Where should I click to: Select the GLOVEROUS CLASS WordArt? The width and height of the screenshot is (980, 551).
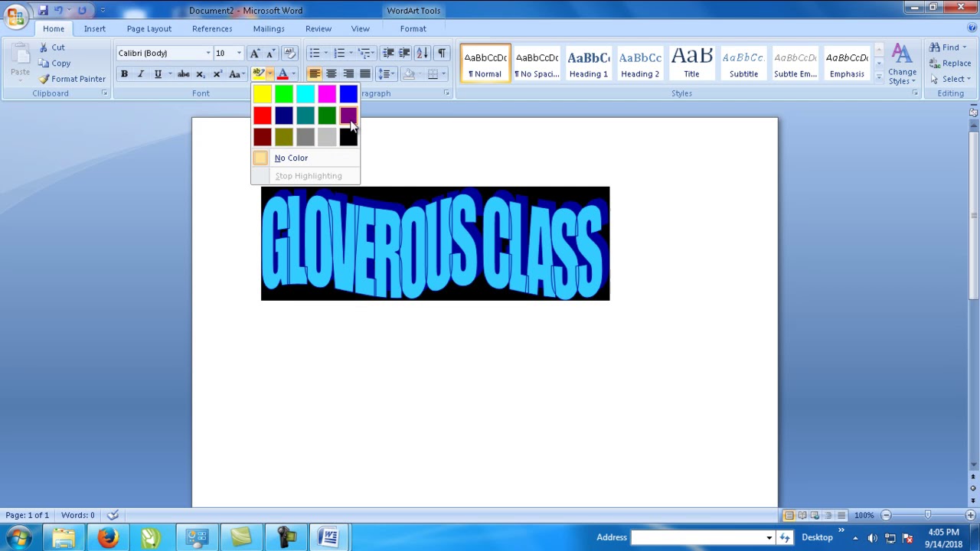tap(435, 243)
